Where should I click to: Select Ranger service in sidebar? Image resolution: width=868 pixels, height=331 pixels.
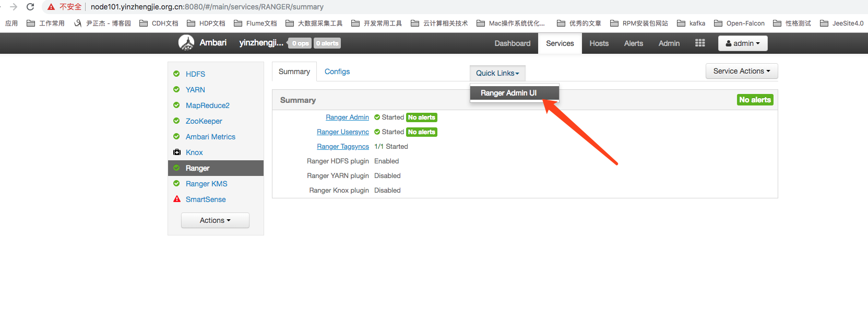pos(216,168)
